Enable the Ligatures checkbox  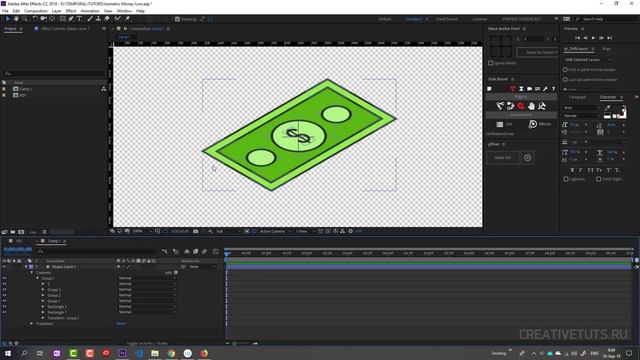click(x=566, y=179)
